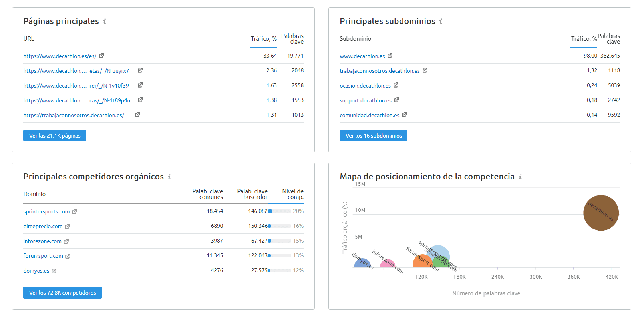Click the 382.645 keywords value
Image resolution: width=644 pixels, height=317 pixels.
pyautogui.click(x=610, y=56)
